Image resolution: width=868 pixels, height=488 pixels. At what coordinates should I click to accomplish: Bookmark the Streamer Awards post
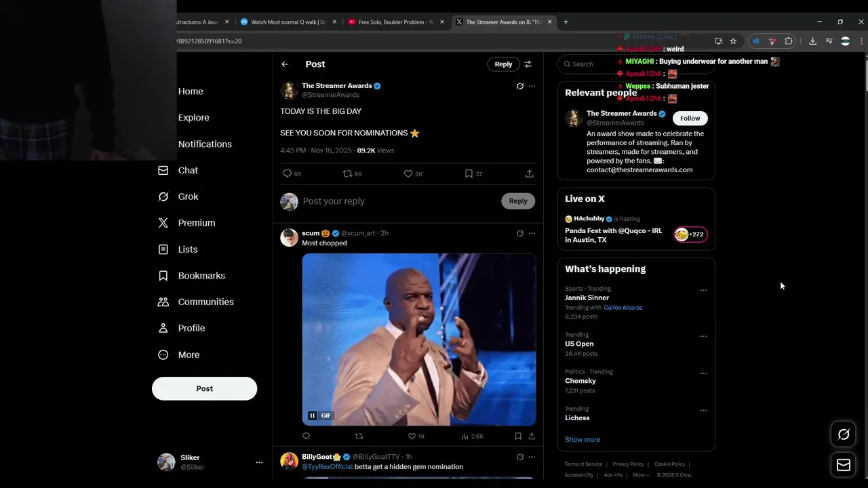(469, 174)
